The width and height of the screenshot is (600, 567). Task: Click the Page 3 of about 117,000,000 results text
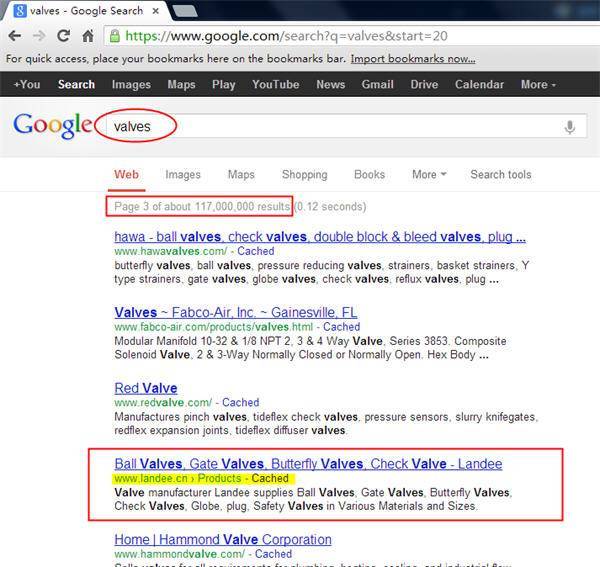202,207
